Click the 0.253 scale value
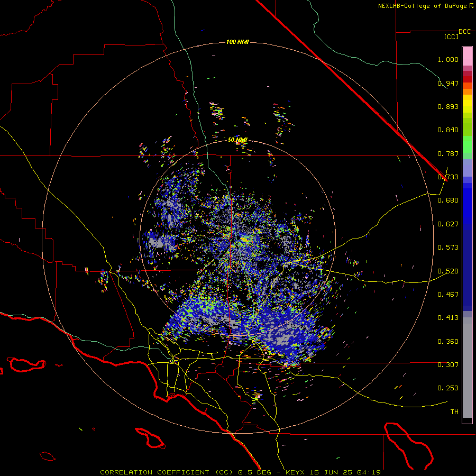This screenshot has width=476, height=476. (448, 388)
